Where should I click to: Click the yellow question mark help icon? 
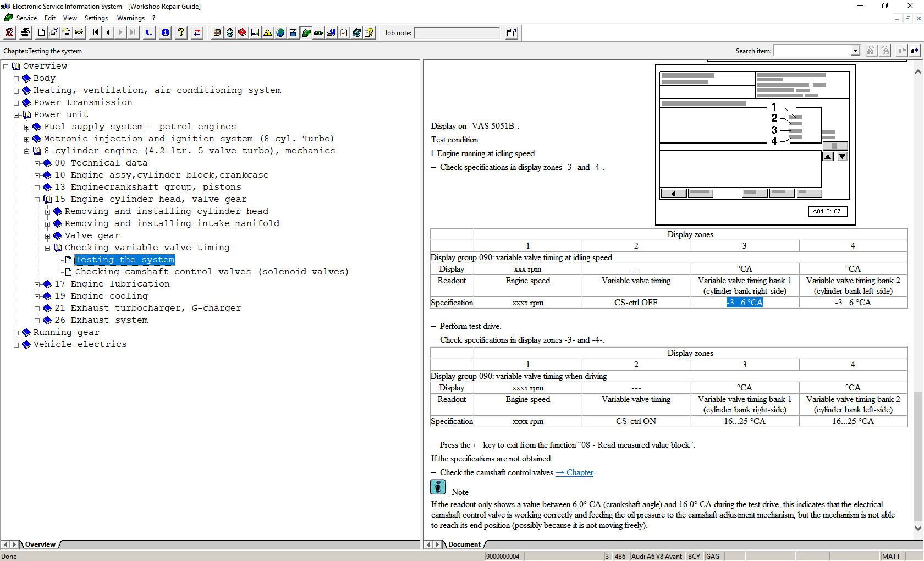click(x=181, y=32)
